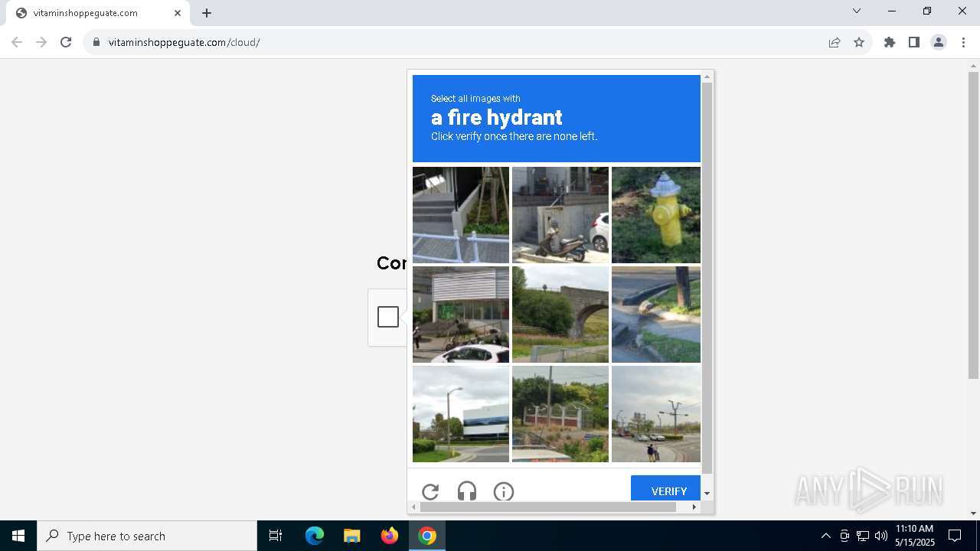Screen dimensions: 980x551
Task: Select the stone arch bridge image
Action: click(x=560, y=315)
